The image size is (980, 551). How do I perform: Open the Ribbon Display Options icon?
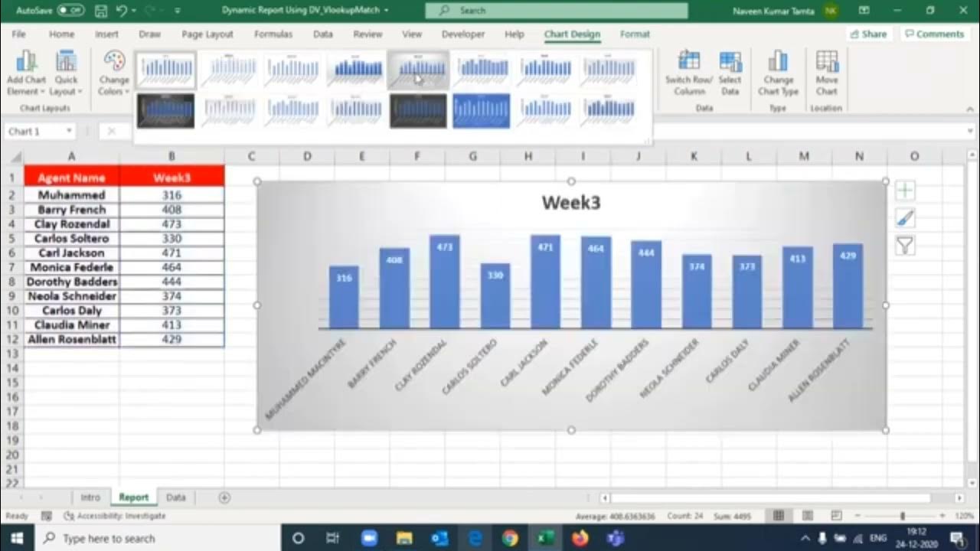(x=864, y=11)
